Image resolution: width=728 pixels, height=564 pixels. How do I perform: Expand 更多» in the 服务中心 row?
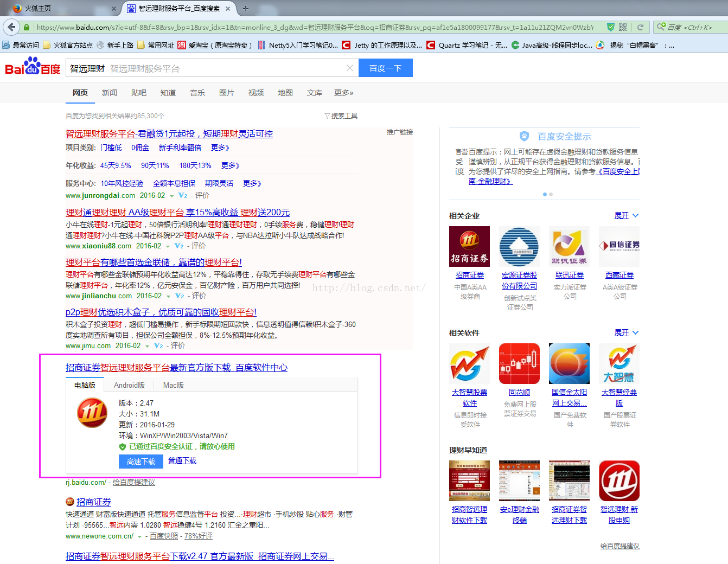[x=252, y=183]
